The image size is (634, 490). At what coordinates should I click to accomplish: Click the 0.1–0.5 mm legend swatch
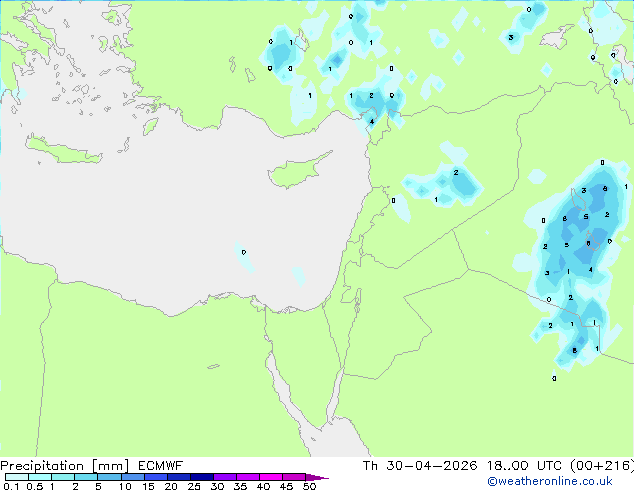pyautogui.click(x=17, y=477)
